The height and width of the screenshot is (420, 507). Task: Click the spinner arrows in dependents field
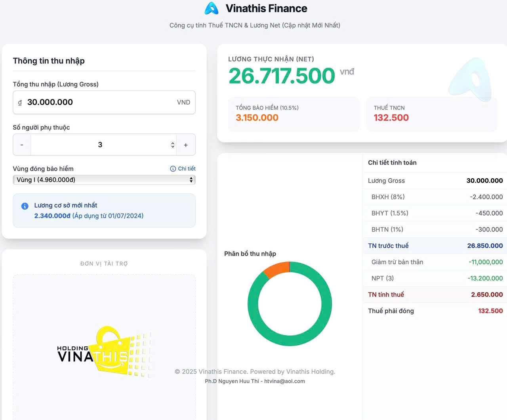173,145
